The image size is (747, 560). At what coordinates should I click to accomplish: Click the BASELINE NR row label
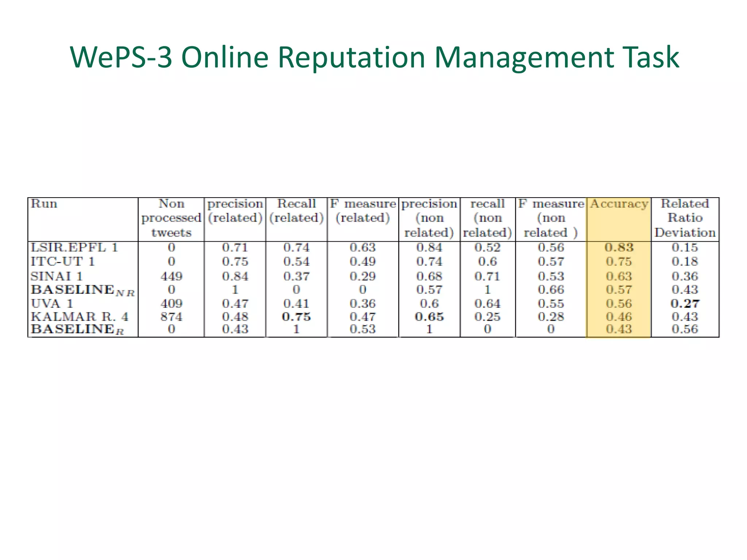tap(83, 290)
